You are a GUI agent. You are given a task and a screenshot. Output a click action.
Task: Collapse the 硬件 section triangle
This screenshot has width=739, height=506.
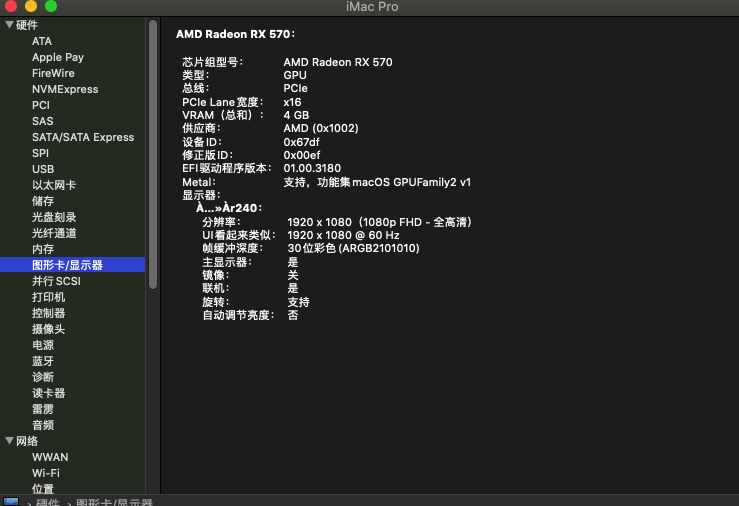9,24
